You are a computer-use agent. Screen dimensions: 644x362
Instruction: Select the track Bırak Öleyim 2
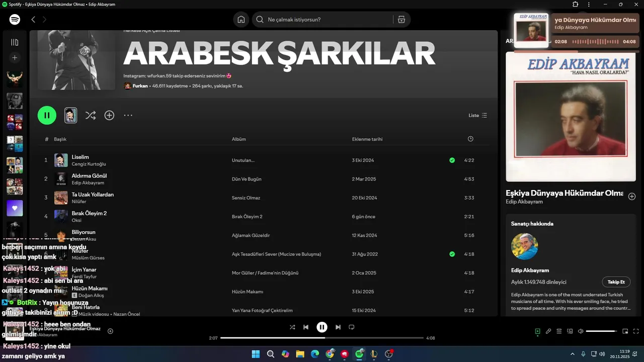(x=89, y=213)
